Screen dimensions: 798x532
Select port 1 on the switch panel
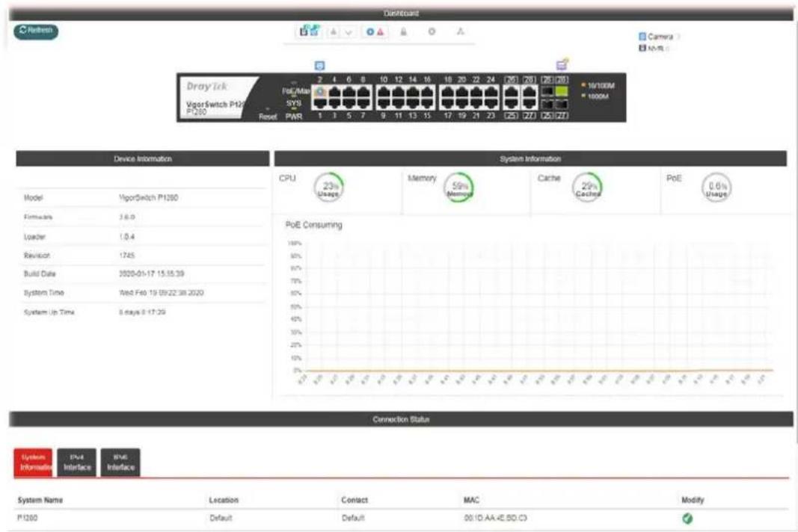point(319,103)
